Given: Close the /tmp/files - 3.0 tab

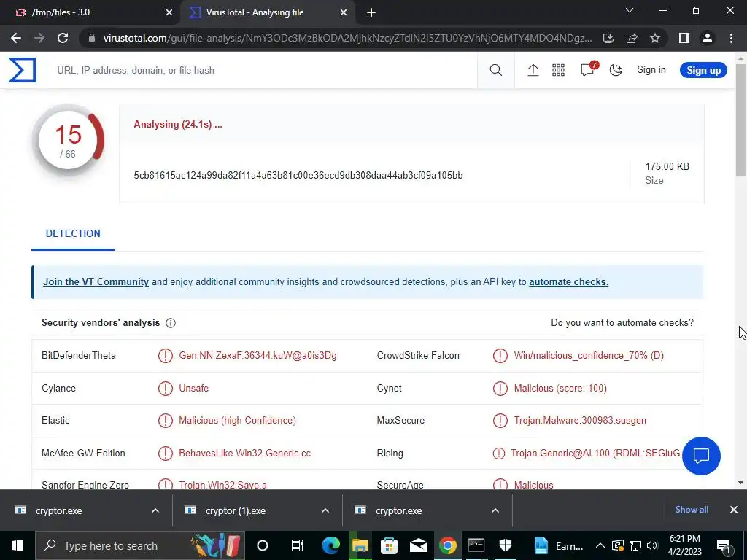Looking at the screenshot, I should coord(169,13).
